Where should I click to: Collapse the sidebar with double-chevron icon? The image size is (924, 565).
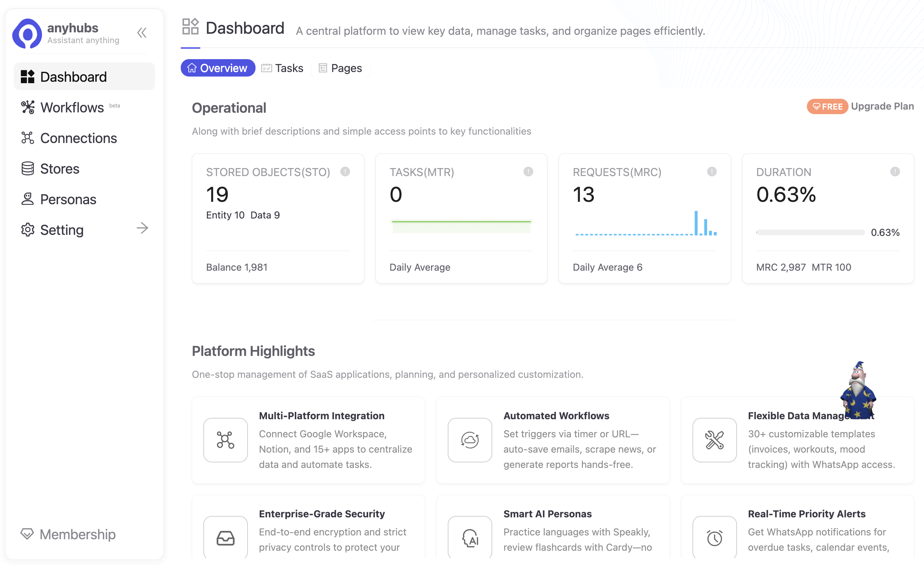click(142, 33)
